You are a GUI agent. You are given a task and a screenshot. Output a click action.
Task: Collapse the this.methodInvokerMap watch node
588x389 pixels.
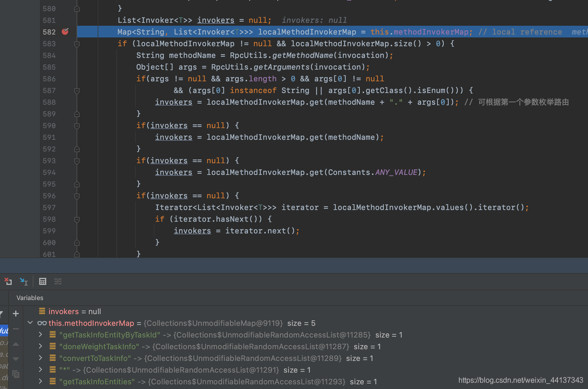click(30, 323)
